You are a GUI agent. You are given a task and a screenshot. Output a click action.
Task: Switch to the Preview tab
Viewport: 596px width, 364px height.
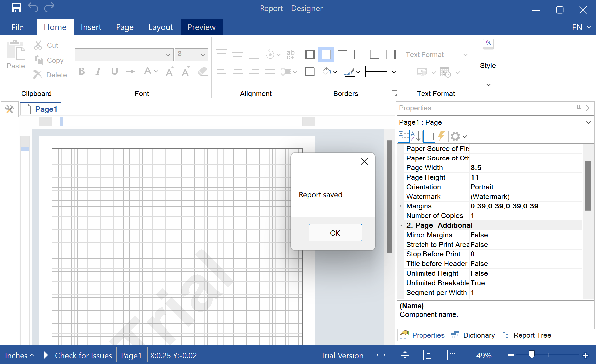pos(202,27)
